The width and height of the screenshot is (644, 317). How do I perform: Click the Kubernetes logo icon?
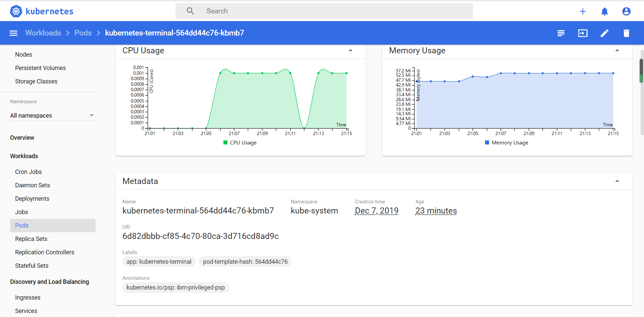[16, 11]
